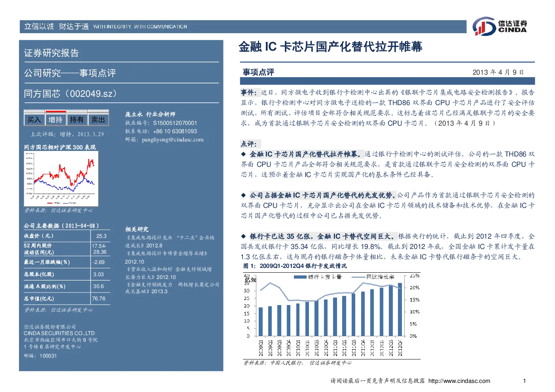Select postal code 邮编：100031
This screenshot has width=555, height=392.
40,356
